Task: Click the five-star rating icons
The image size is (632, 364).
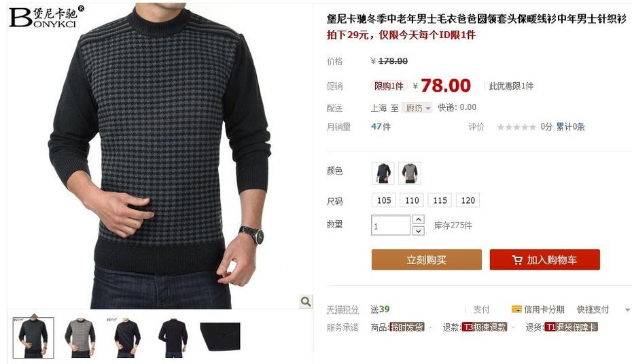Action: click(516, 127)
